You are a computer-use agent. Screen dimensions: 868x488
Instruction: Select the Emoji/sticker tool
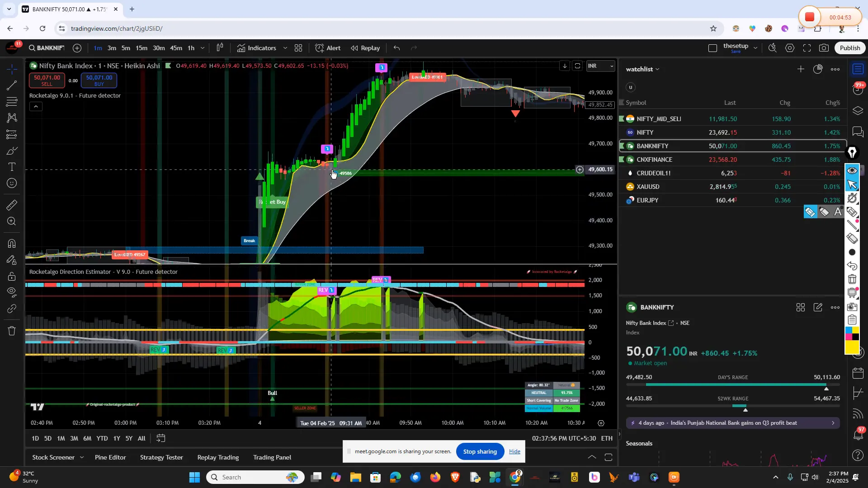[x=12, y=183]
